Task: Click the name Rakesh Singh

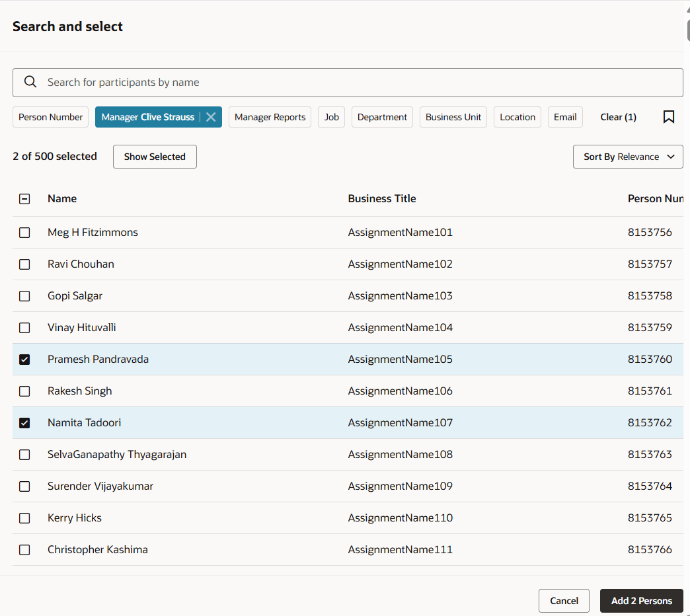Action: click(x=80, y=391)
